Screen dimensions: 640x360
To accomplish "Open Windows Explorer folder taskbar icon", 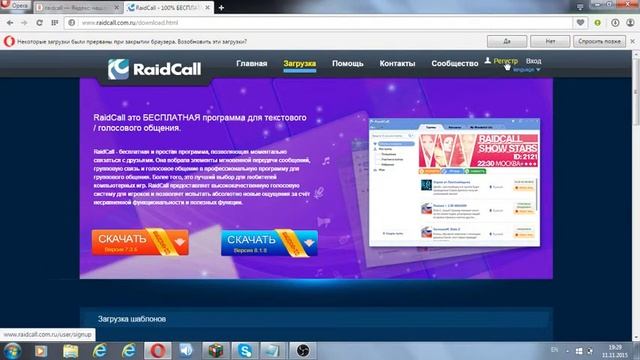I will coord(71,351).
